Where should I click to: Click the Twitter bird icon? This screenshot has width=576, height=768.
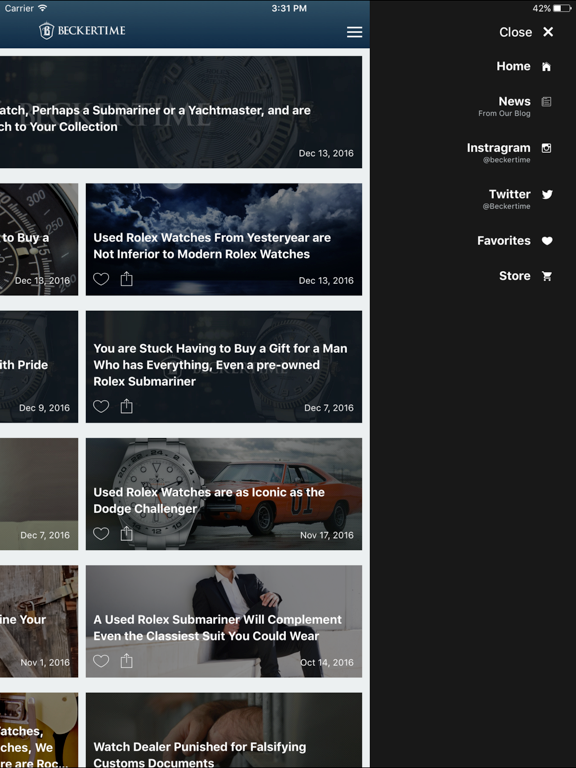point(547,194)
